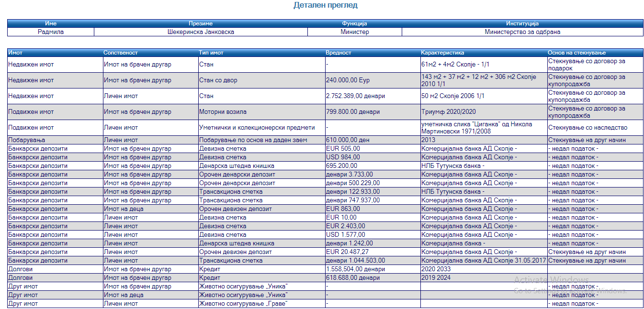Screen dimensions: 644x309
Task: Click the function cell "Министер"
Action: [x=355, y=32]
